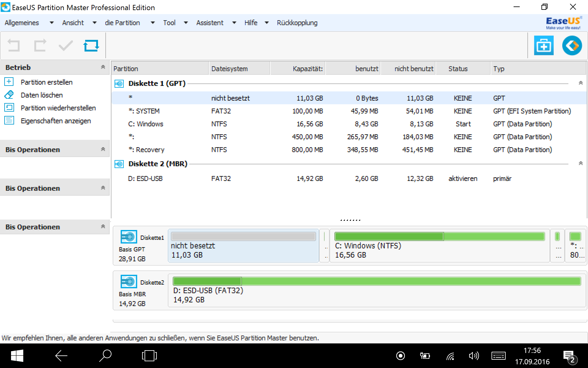Screen dimensions: 588x368
Task: Click Partition wiederherstellen link
Action: click(58, 108)
